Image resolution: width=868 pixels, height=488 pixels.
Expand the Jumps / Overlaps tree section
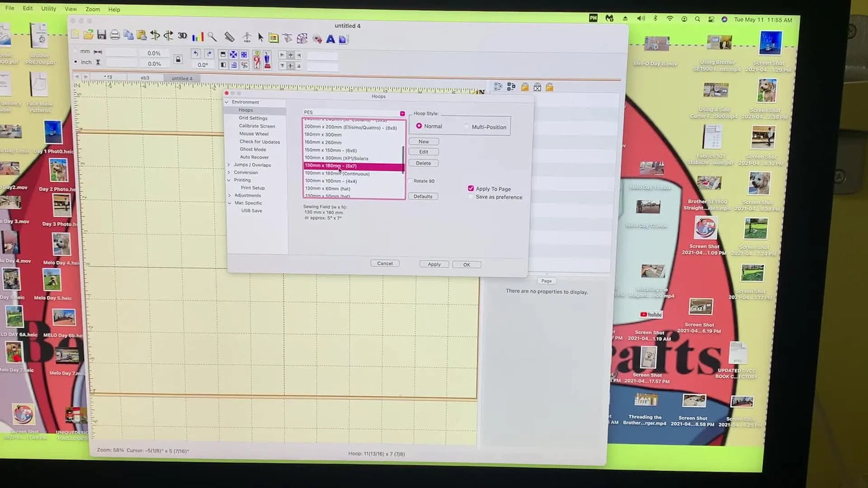[229, 165]
